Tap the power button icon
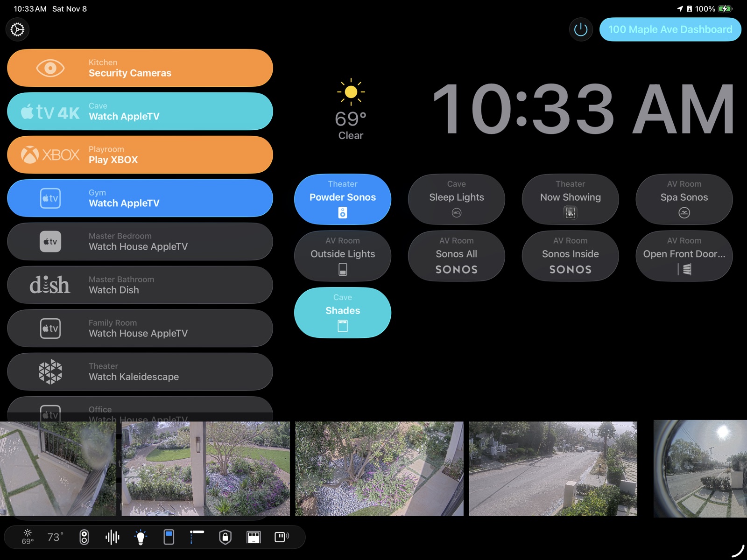 pos(581,29)
